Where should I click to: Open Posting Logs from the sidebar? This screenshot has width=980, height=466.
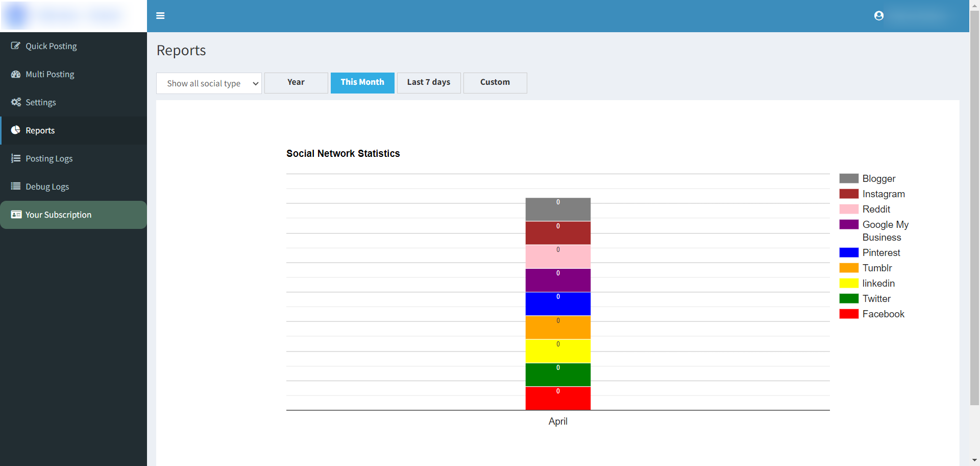(49, 158)
